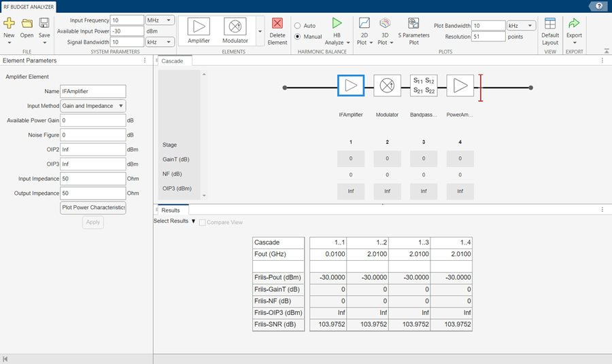The width and height of the screenshot is (612, 364).
Task: Click the Plot Power Characteristics button
Action: pos(93,208)
